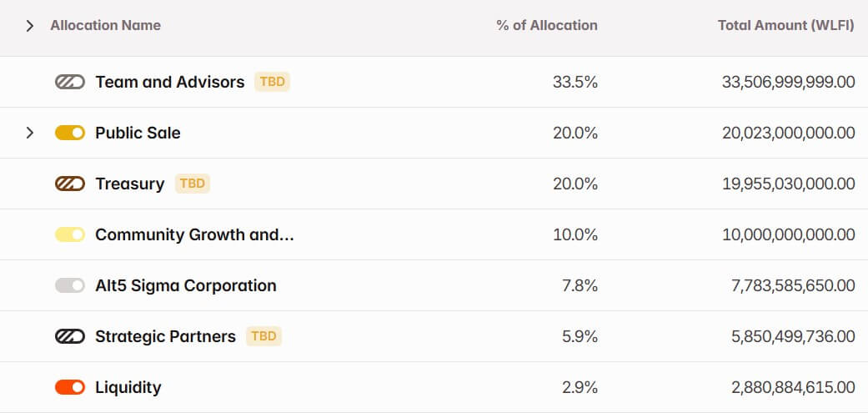Sort by % of Allocation header
The height and width of the screenshot is (413, 868).
click(546, 25)
